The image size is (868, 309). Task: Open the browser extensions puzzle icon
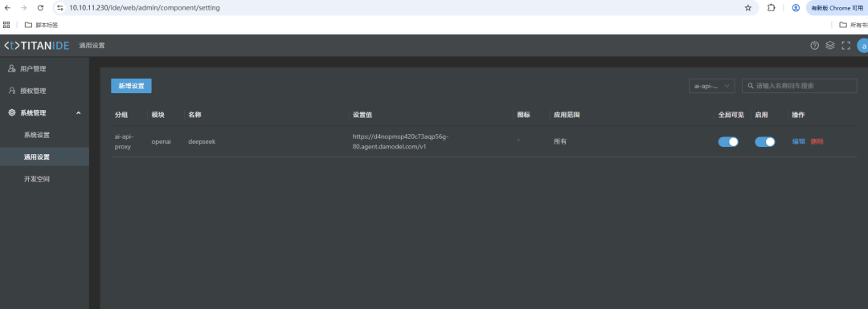point(771,8)
